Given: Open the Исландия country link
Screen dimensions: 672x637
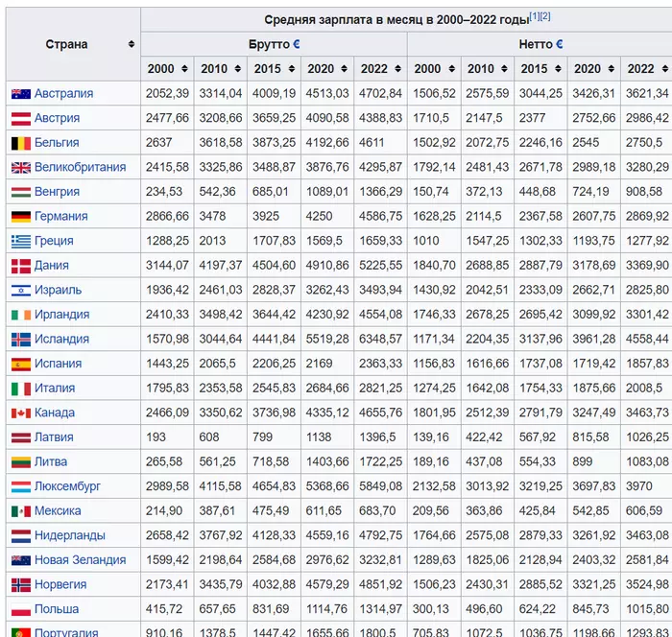Looking at the screenshot, I should coord(61,339).
